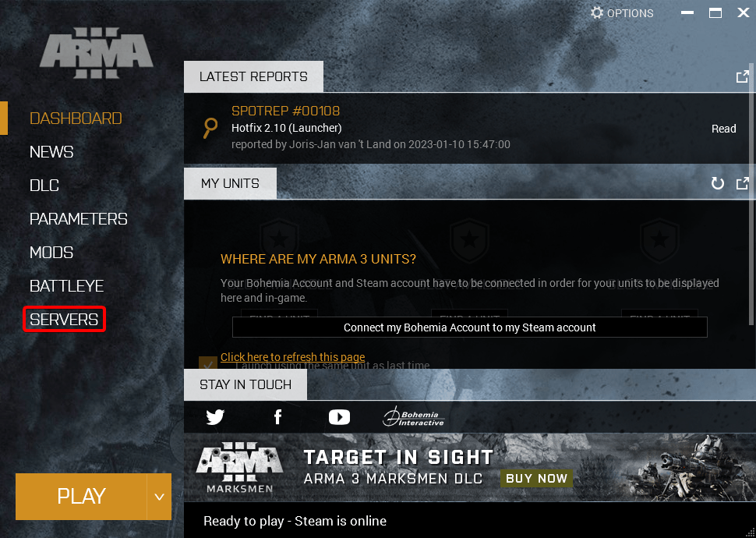Screen dimensions: 756x538
Task: Visit Facebook via the Facebook icon
Action: (277, 416)
